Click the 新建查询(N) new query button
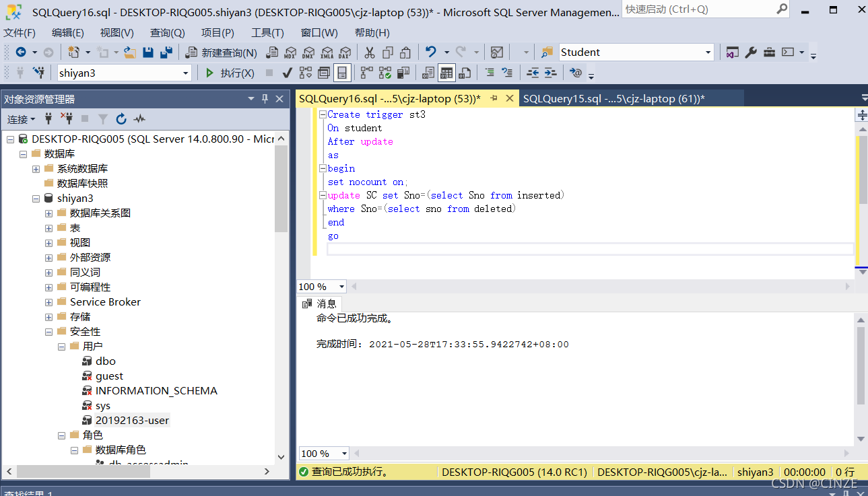The image size is (868, 496). (x=221, y=52)
